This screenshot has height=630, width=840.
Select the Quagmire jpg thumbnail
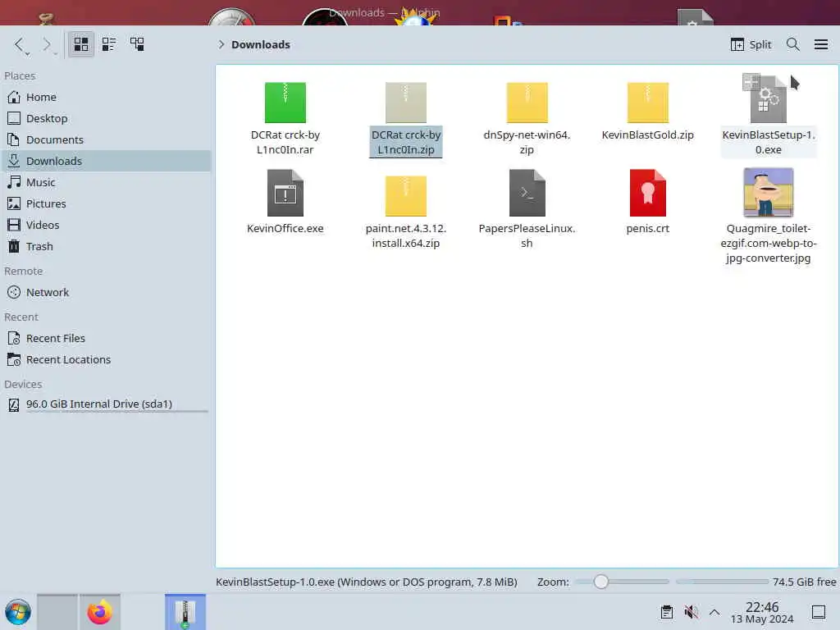click(x=768, y=192)
